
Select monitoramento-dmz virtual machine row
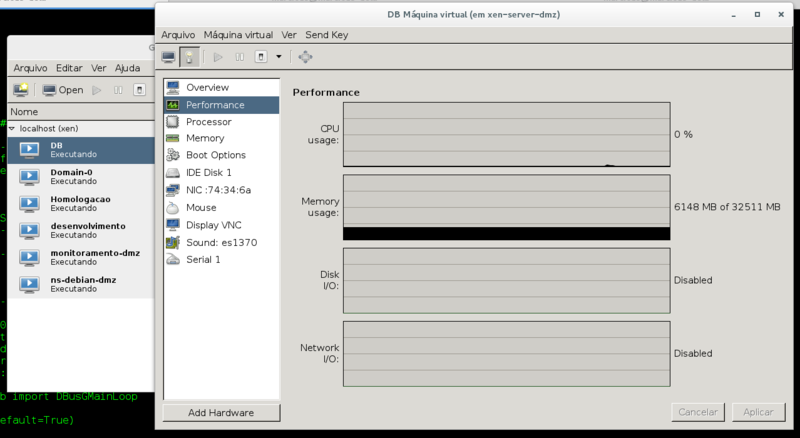click(81, 257)
